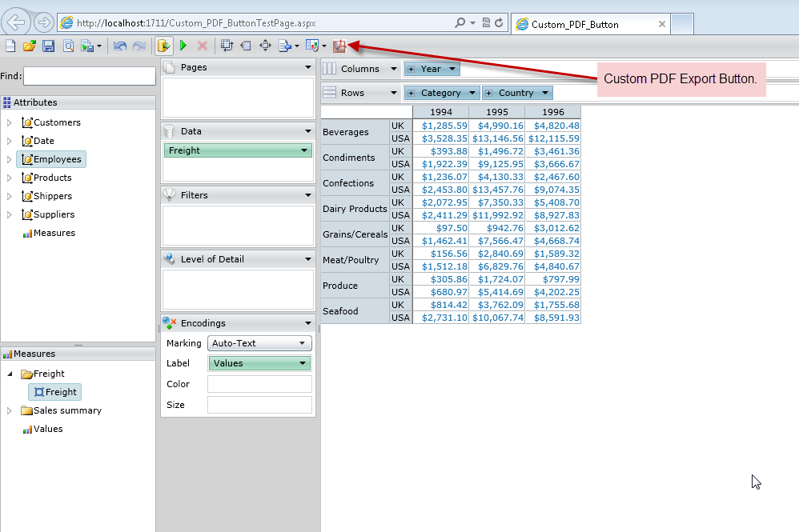Click the Beverages row header
799x532 pixels.
pyautogui.click(x=355, y=132)
